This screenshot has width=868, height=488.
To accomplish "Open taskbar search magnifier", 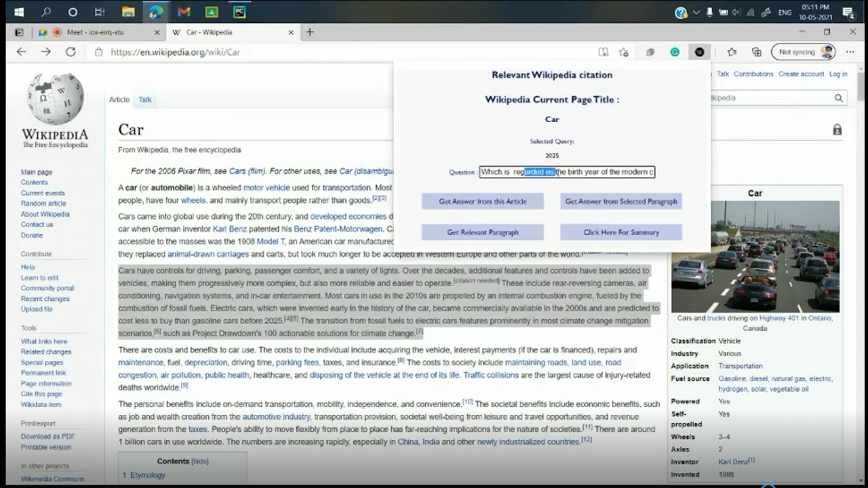I will [46, 12].
